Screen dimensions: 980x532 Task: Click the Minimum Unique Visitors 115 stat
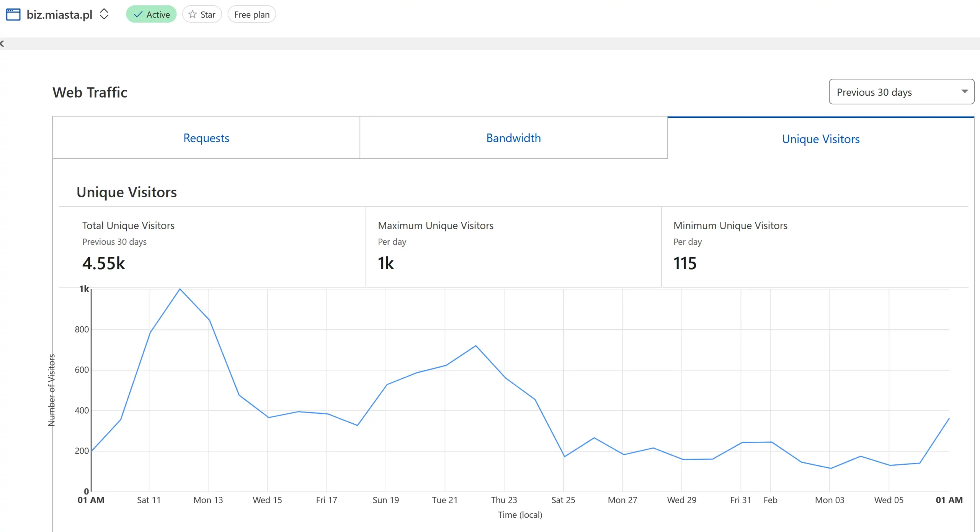[x=684, y=263]
